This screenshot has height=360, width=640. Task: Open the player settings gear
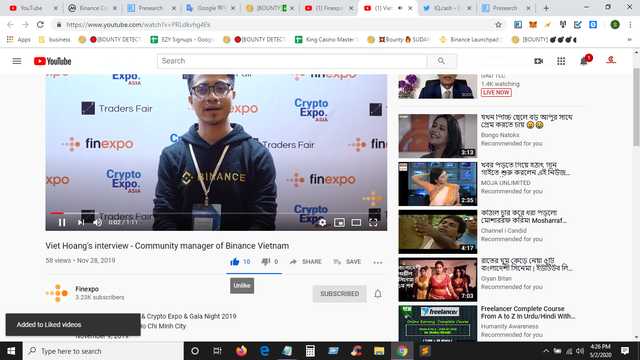322,222
